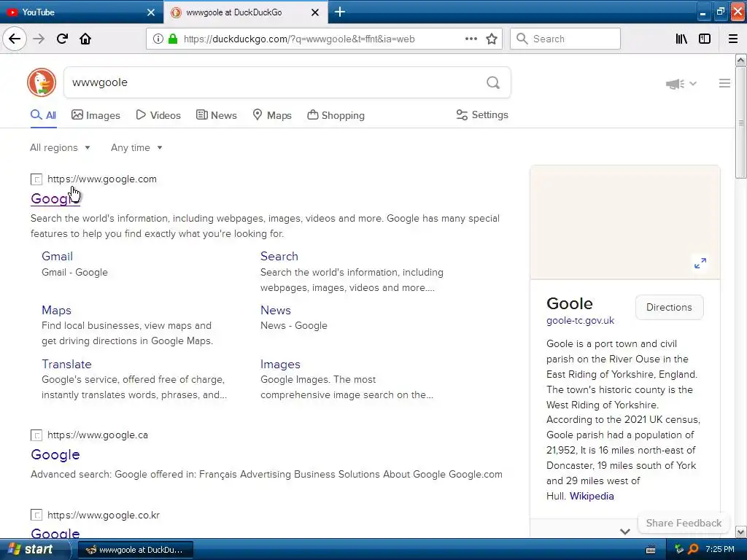Submit search with magnifier icon
Viewport: 747px width, 560px height.
pyautogui.click(x=493, y=82)
